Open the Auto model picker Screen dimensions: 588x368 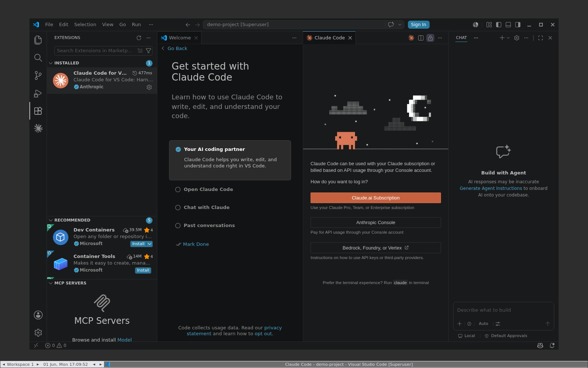click(x=483, y=324)
